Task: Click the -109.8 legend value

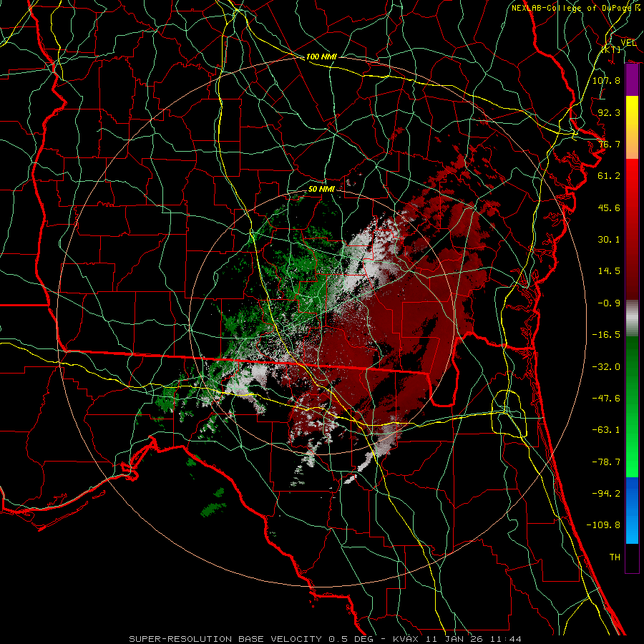Action: click(603, 525)
